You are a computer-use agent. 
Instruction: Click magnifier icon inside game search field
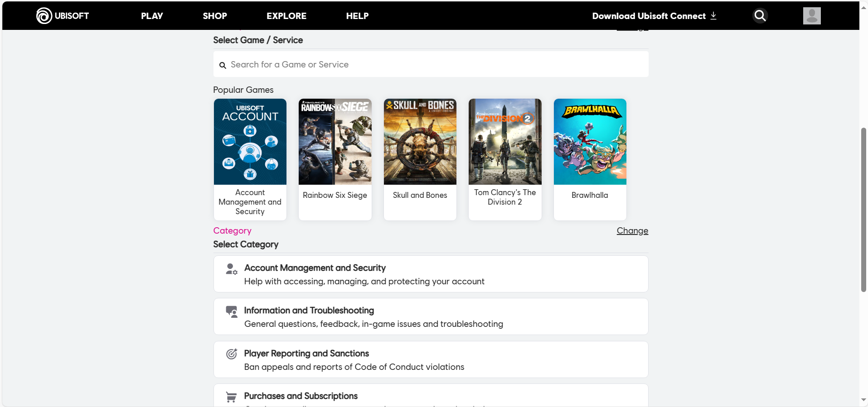(x=223, y=65)
